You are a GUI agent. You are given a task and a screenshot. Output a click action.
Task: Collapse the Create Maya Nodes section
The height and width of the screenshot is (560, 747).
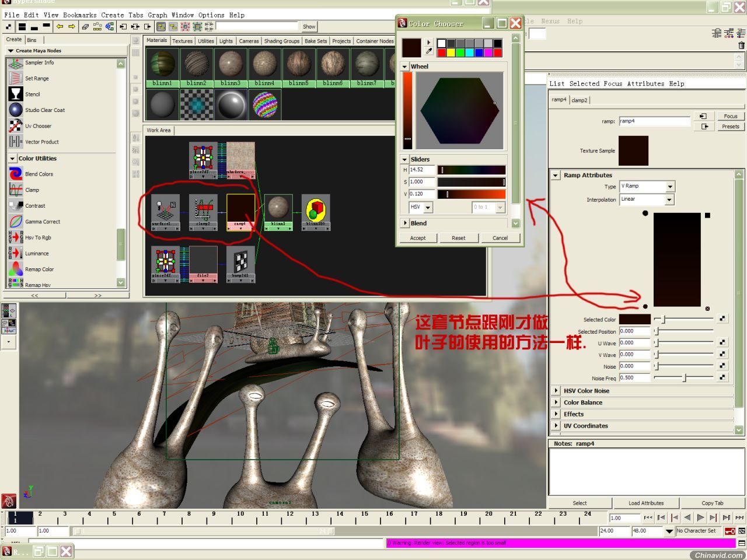click(11, 51)
